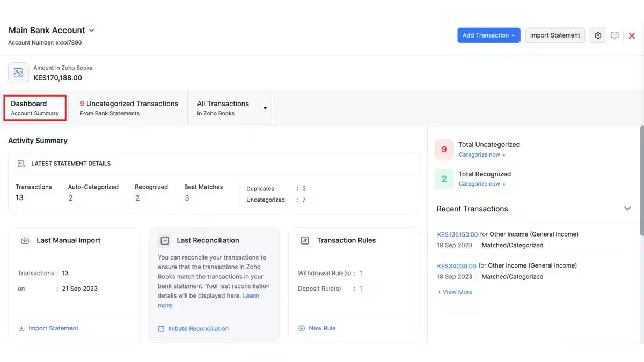Collapse the Recent Transactions section

627,209
